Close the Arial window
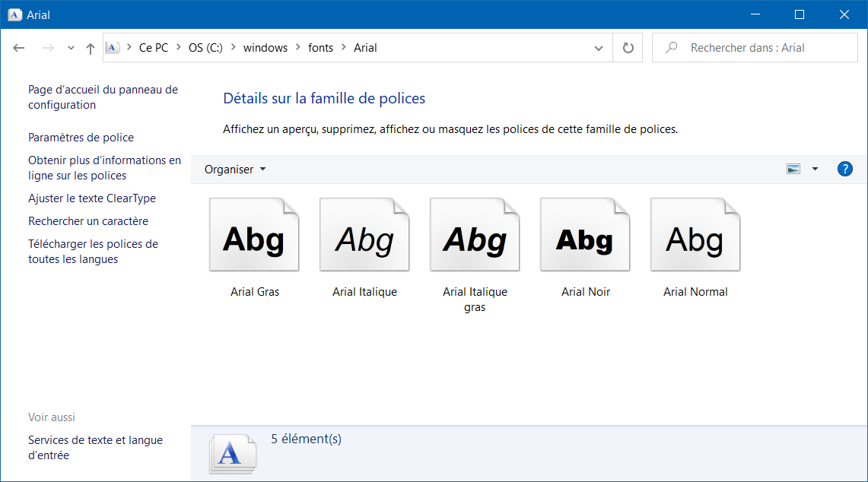 tap(844, 14)
